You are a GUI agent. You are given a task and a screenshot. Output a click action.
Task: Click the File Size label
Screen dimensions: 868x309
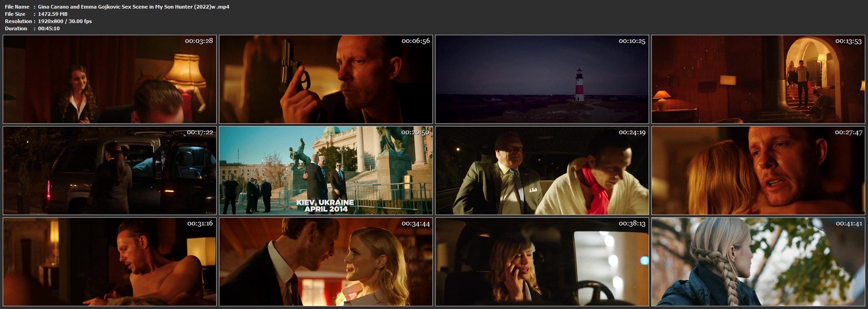[15, 14]
